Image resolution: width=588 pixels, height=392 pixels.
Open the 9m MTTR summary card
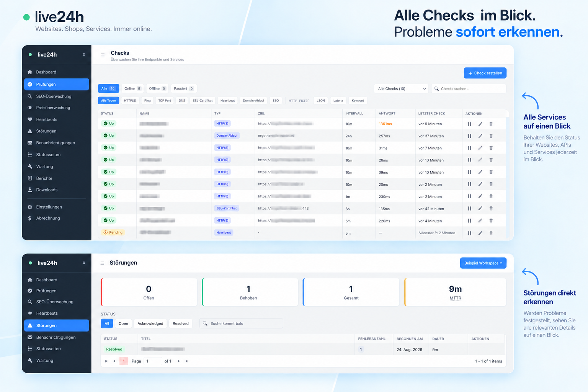point(456,292)
